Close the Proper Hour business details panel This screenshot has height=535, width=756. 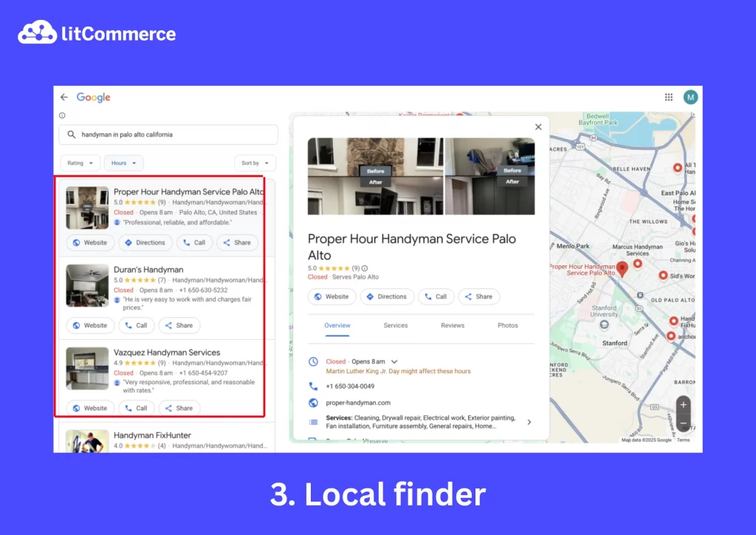(x=538, y=127)
